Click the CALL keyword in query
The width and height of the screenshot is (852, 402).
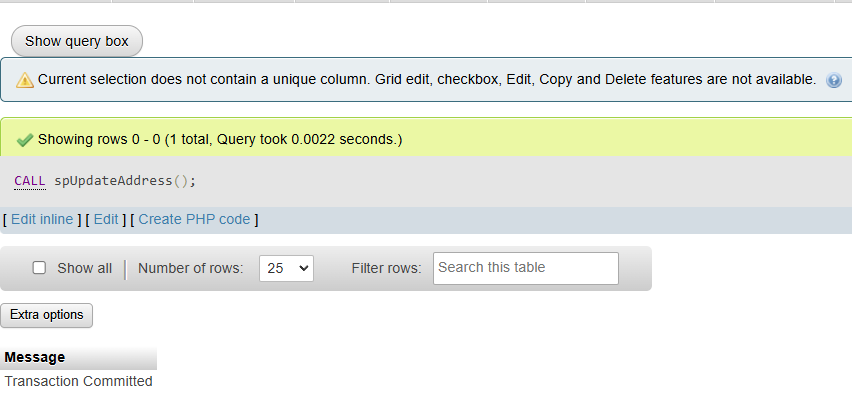pyautogui.click(x=30, y=181)
